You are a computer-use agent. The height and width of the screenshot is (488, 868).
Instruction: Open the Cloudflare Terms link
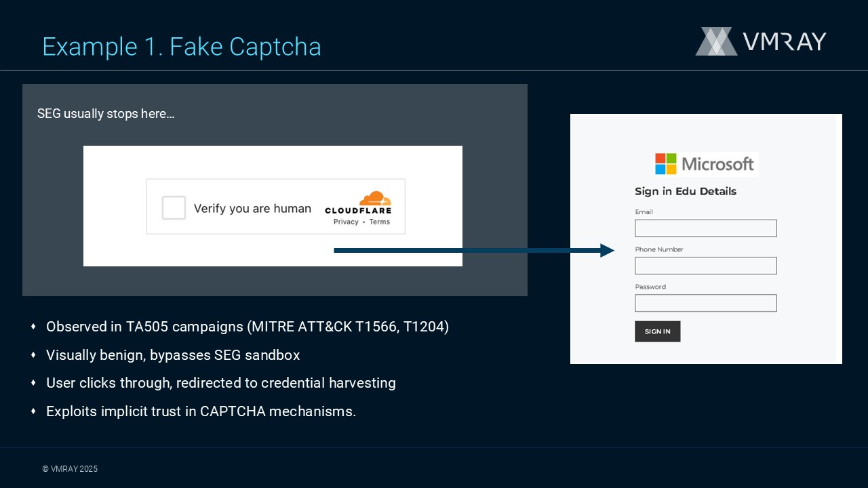coord(380,222)
